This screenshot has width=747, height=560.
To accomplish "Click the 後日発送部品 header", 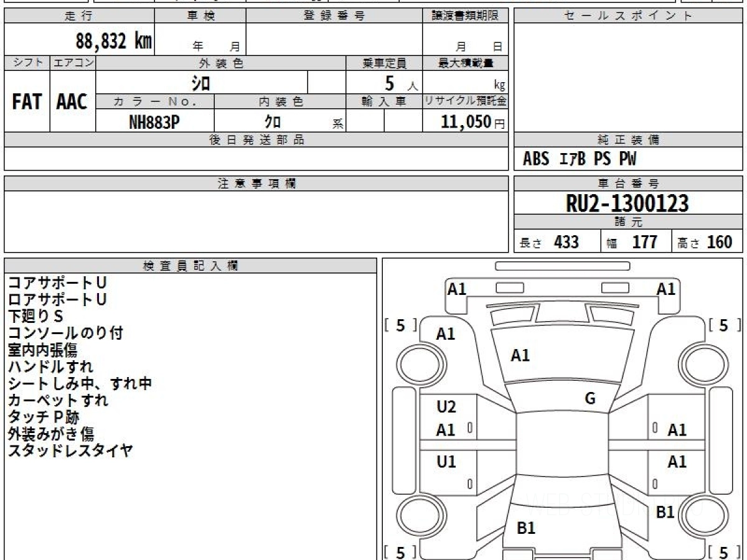I will coord(256,140).
